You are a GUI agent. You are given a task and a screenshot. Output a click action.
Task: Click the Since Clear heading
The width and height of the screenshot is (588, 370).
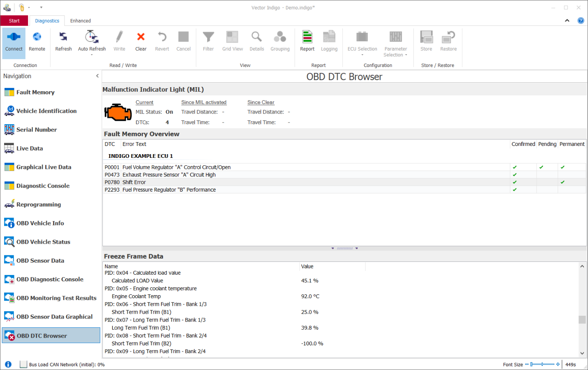coord(261,102)
